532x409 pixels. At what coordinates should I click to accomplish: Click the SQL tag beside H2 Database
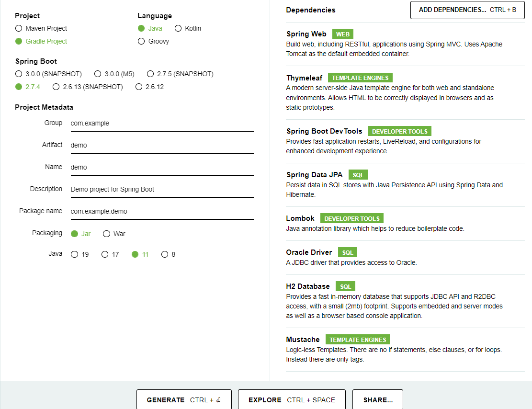coord(345,286)
